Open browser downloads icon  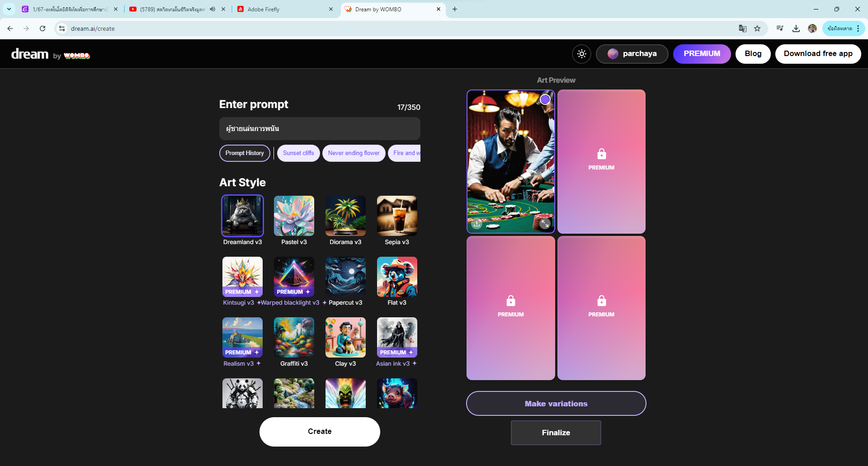click(x=796, y=28)
